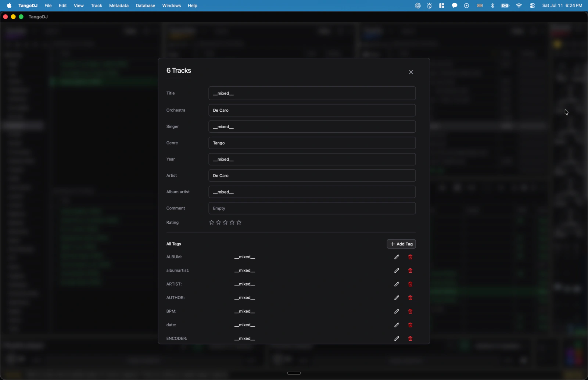The width and height of the screenshot is (588, 380).
Task: Open the Windows menu
Action: tap(172, 6)
